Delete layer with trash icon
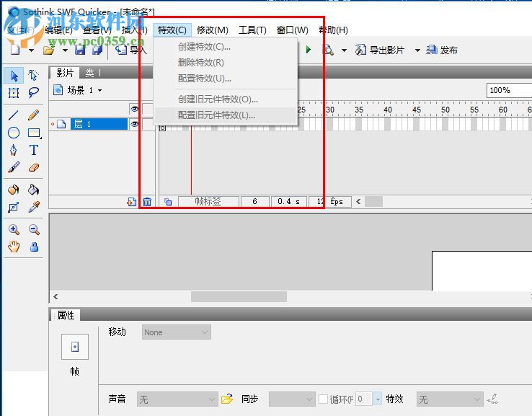Viewport: 532px width, 416px height. tap(147, 202)
